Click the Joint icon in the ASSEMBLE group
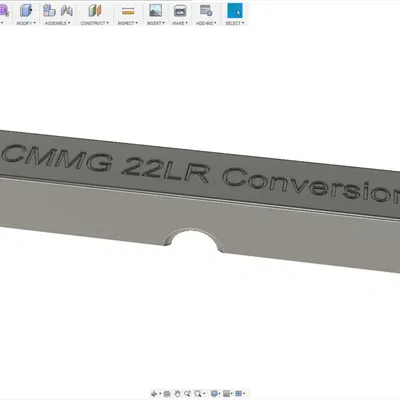Screen dimensions: 400x400 click(x=67, y=10)
